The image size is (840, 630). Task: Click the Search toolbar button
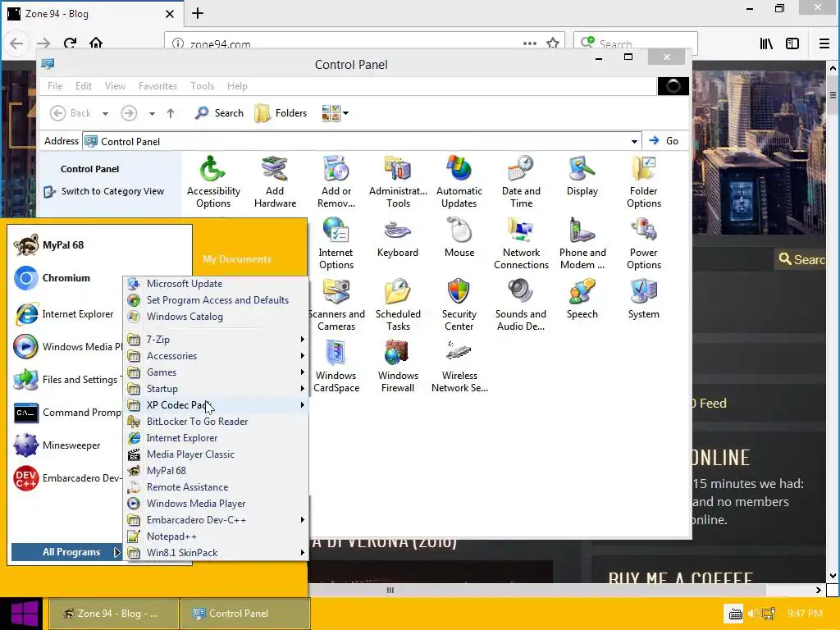(219, 113)
